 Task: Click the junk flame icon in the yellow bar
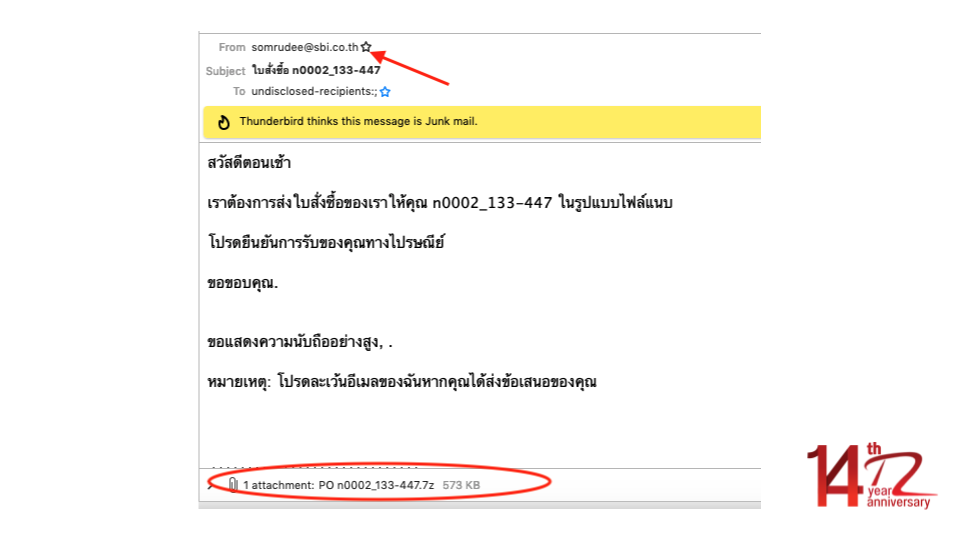coord(224,122)
